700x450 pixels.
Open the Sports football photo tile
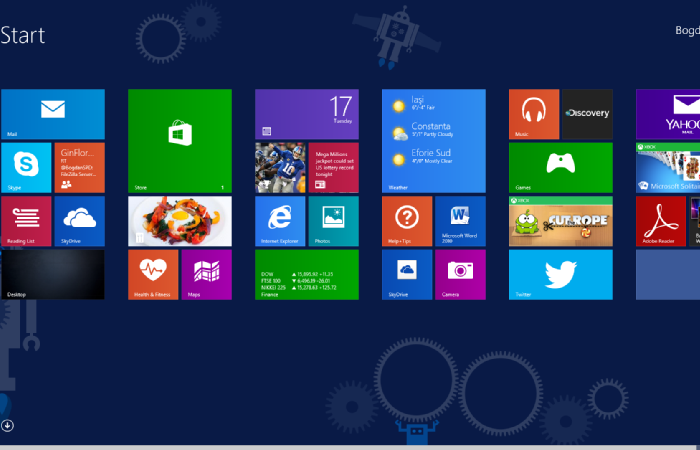pyautogui.click(x=280, y=168)
